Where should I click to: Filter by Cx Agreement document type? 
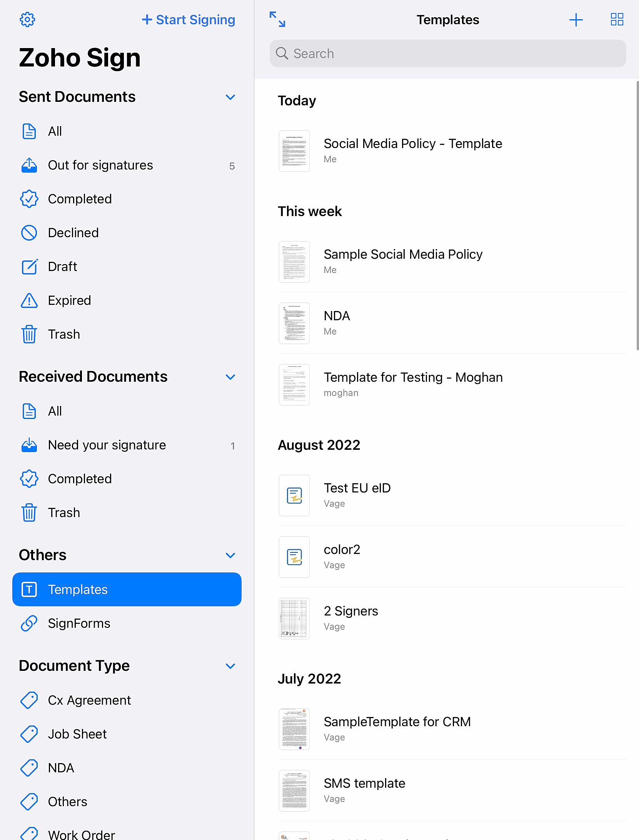[x=127, y=700]
